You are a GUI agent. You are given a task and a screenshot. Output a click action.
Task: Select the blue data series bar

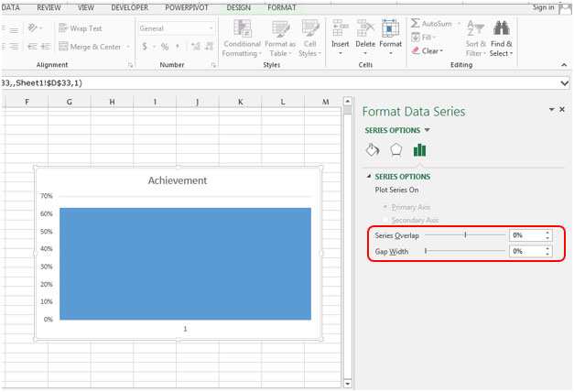(x=185, y=264)
